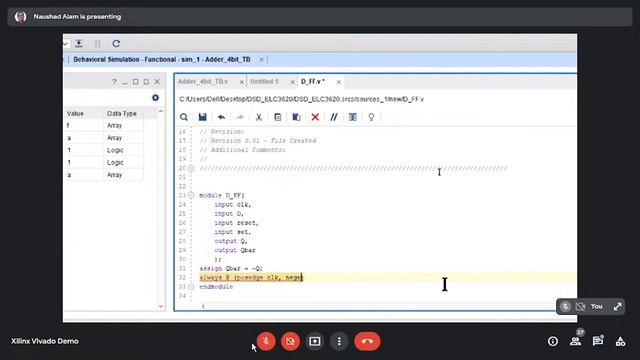Viewport: 640px width, 360px height.
Task: Click the 'assign Qbar = ~Q;' line
Action: point(231,268)
